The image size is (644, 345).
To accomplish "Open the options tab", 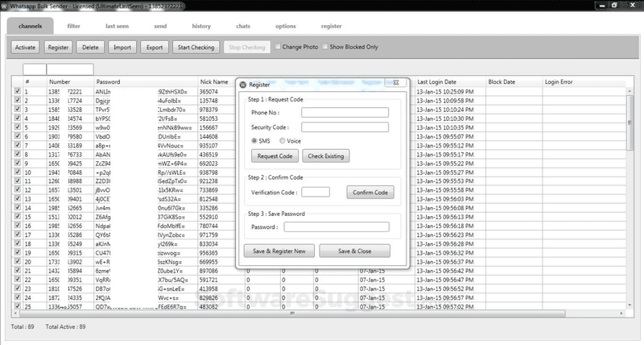I will click(285, 27).
